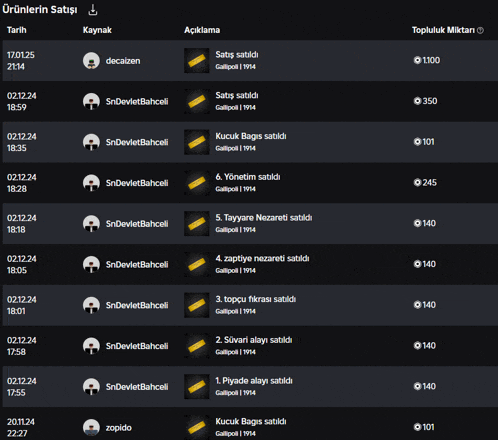This screenshot has width=498, height=440.
Task: Open Gallipoli | 1914 link under 3. topçu fıkrası
Action: click(235, 311)
